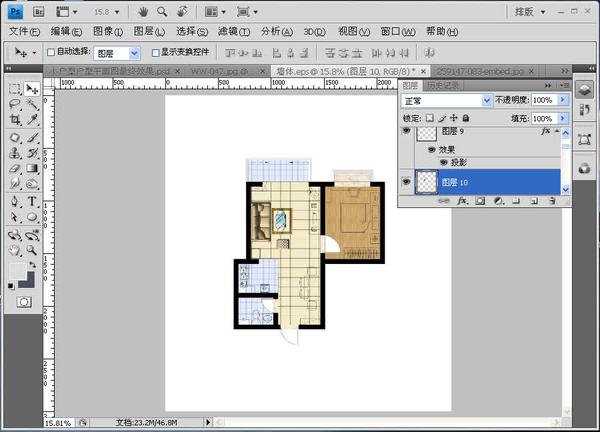Select the Ellipse shape tool

coord(32,217)
